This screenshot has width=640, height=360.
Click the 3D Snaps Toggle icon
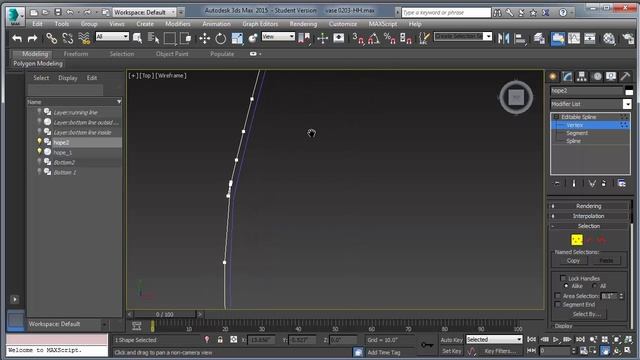tap(358, 38)
